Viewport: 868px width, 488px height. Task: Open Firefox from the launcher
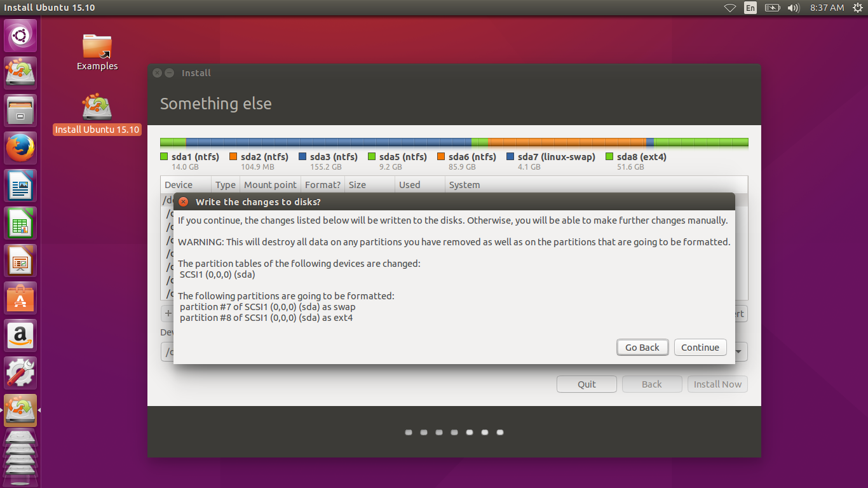click(x=20, y=148)
